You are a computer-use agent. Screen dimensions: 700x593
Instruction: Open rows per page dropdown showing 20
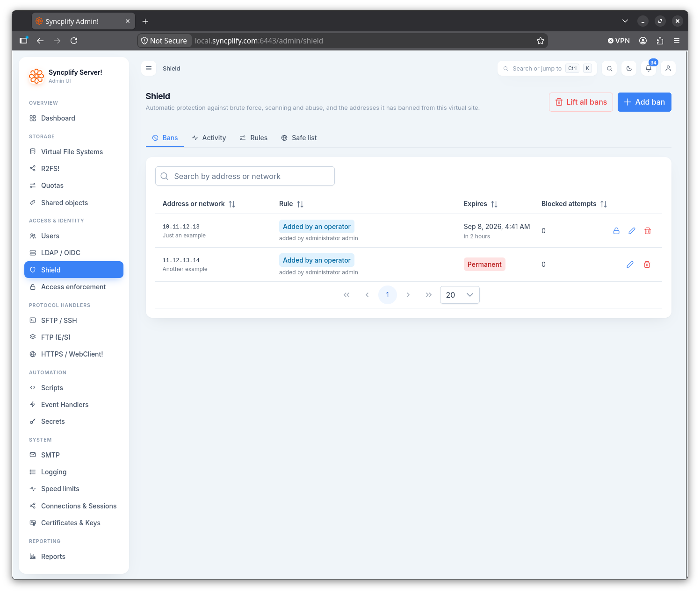pyautogui.click(x=460, y=295)
